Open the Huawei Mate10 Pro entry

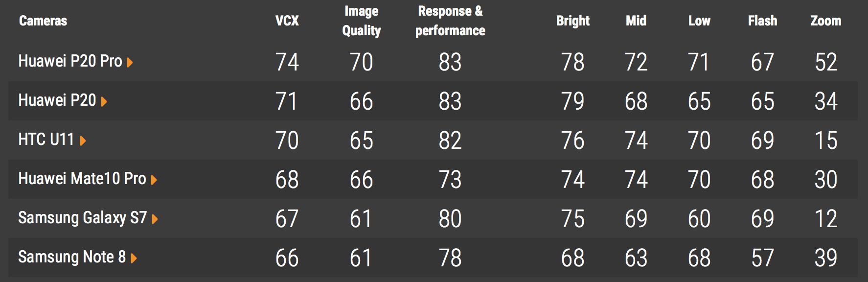click(82, 179)
